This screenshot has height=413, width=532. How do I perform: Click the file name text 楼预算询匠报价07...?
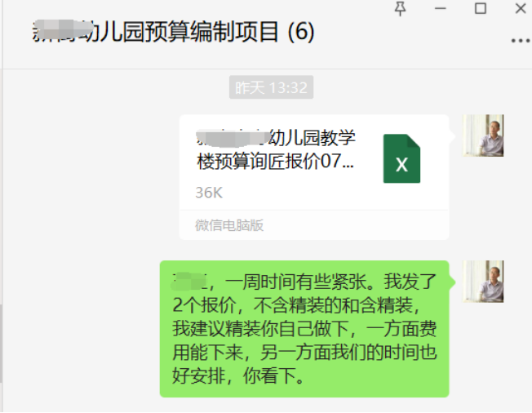tap(275, 162)
